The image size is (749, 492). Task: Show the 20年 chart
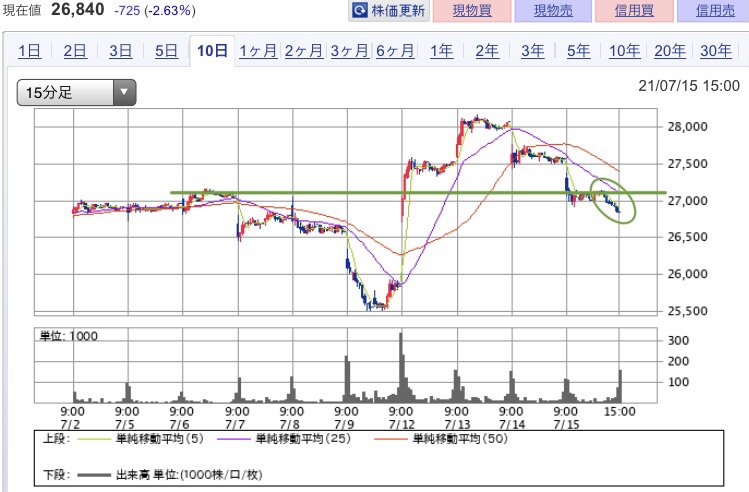tap(670, 51)
